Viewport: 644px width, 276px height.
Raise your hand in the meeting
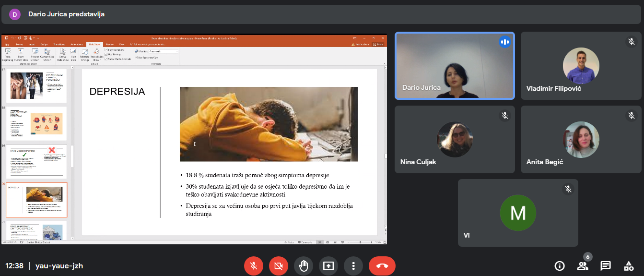tap(303, 266)
